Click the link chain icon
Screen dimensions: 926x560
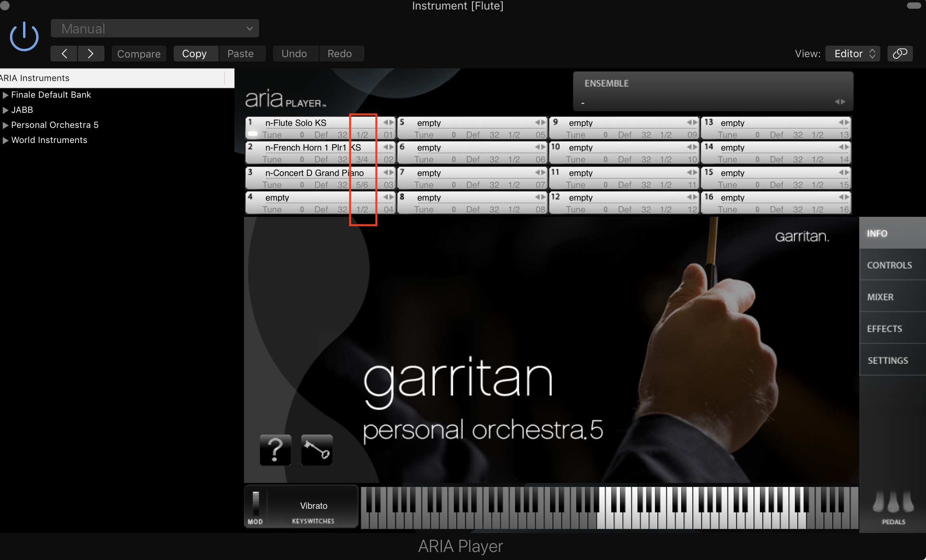click(900, 54)
